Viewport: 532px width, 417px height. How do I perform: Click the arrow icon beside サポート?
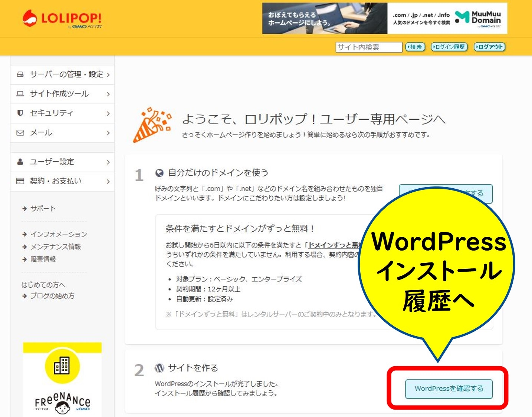[x=24, y=209]
